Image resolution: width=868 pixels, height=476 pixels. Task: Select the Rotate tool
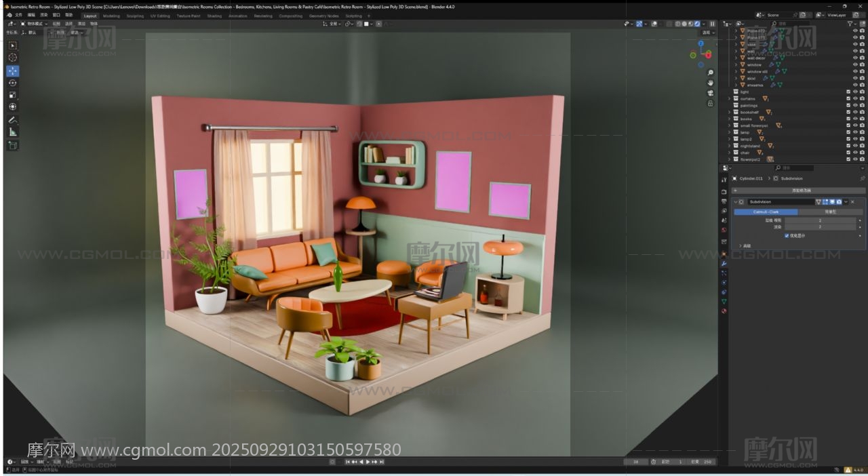[13, 83]
